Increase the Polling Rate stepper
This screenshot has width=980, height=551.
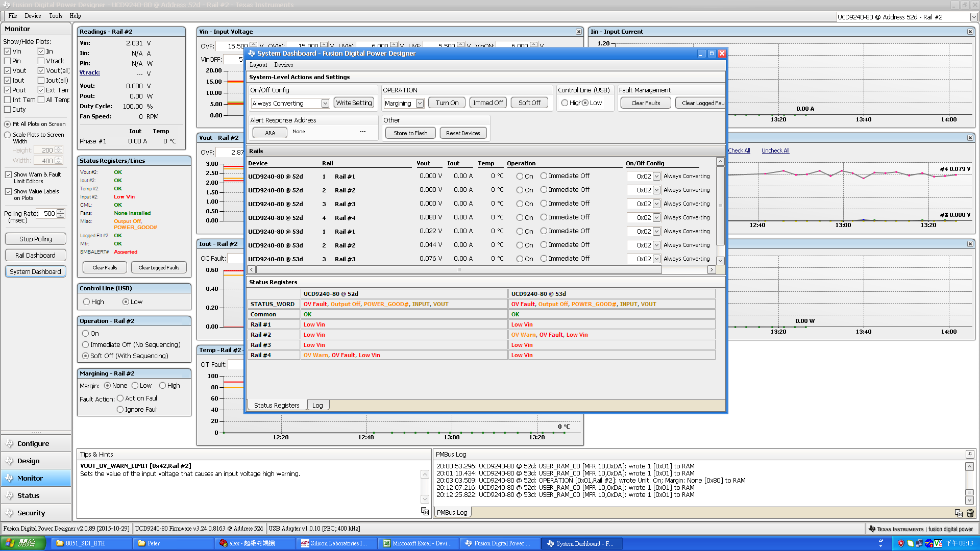coord(61,211)
